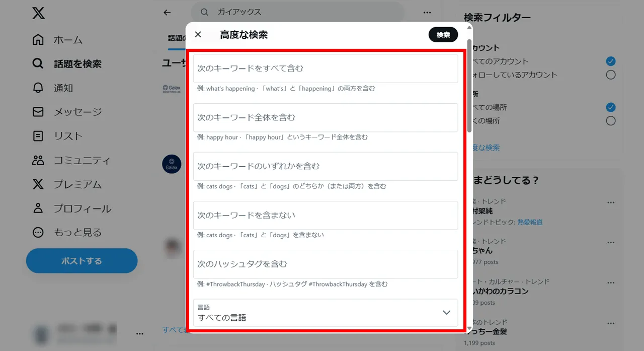Screen dimensions: 644x351
Task: Open もっと見る in the sidebar
Action: 38,232
